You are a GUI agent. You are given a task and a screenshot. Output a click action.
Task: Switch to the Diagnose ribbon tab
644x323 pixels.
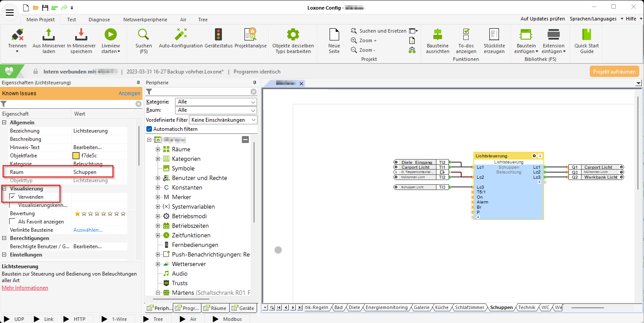coord(99,20)
